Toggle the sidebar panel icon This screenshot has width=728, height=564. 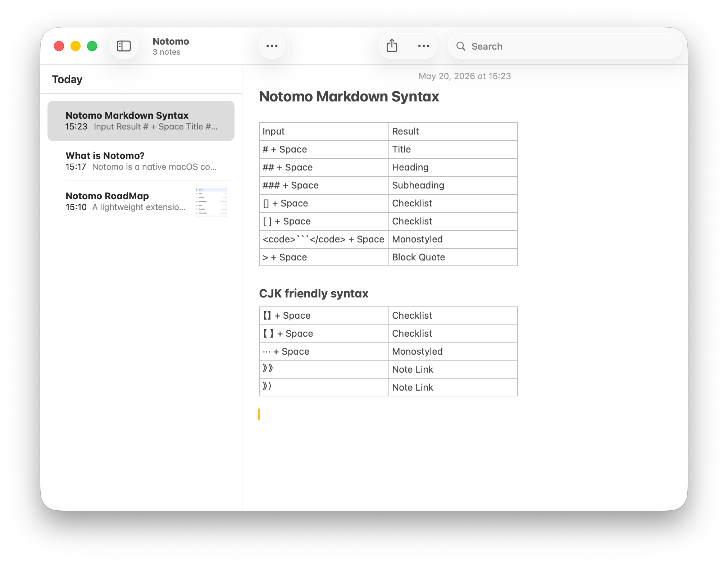[124, 46]
